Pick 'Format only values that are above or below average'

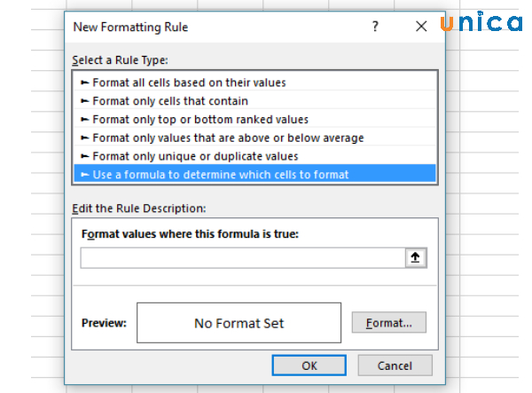(227, 138)
